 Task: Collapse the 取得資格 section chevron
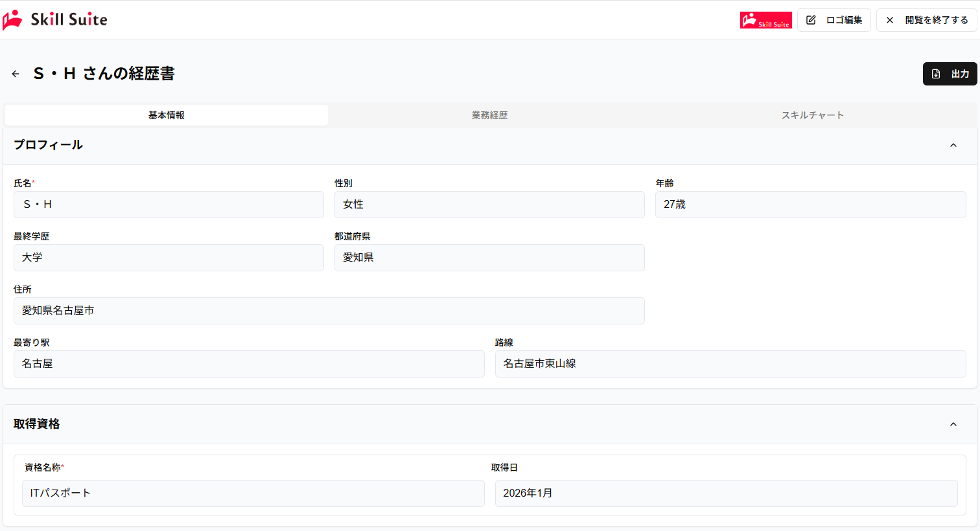[953, 424]
